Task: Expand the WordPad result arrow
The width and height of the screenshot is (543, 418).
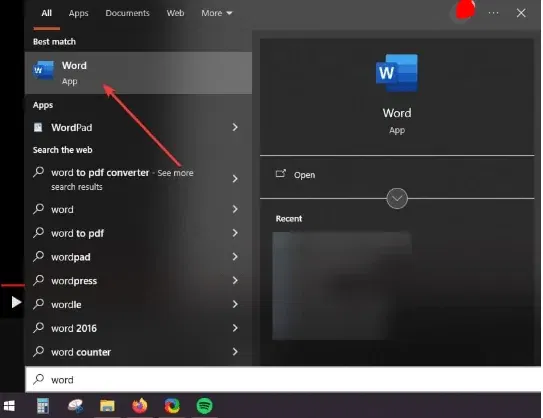Action: [235, 127]
